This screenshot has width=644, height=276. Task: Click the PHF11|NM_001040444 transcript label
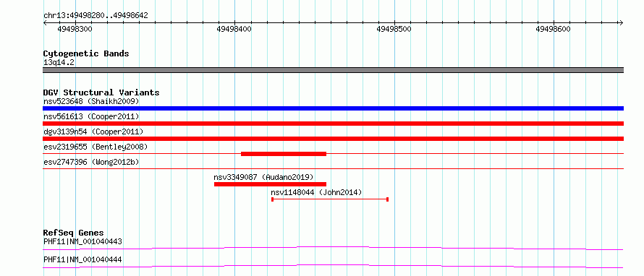[82, 259]
